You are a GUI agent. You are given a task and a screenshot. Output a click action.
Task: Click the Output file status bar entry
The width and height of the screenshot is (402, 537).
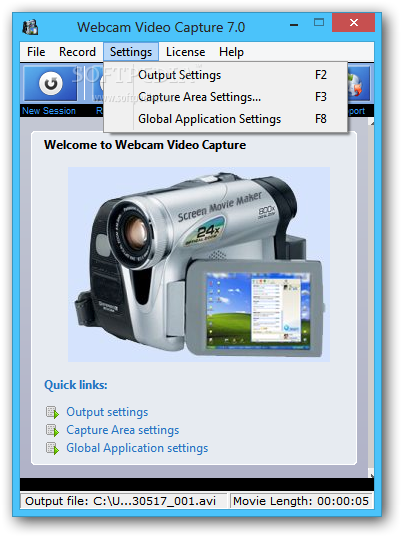124,501
